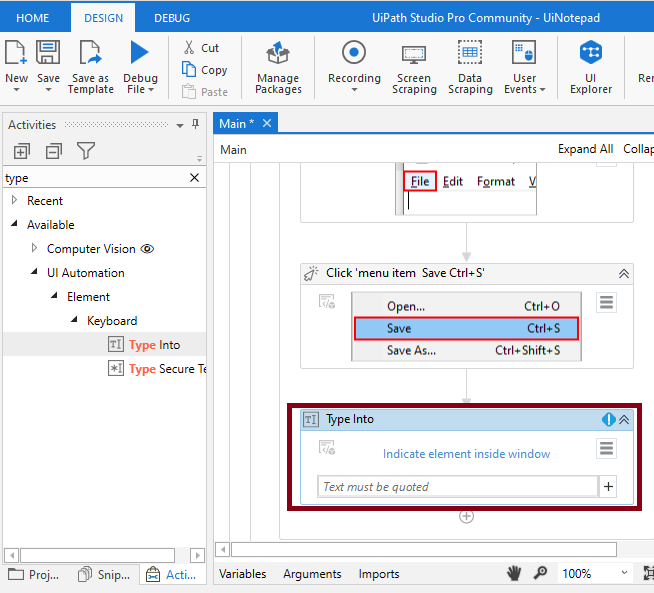654x593 pixels.
Task: Collapse Click 'menu item Save' activity
Action: [624, 274]
